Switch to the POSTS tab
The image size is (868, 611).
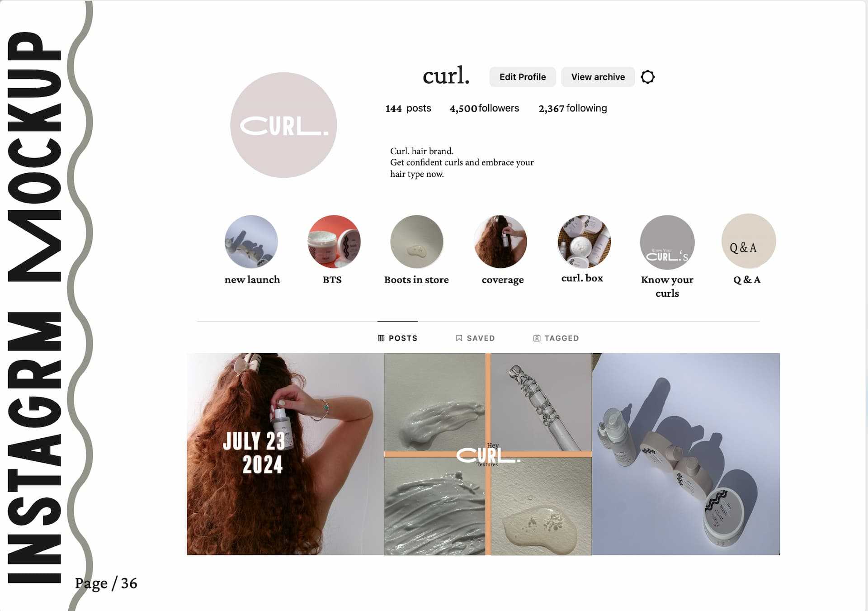pyautogui.click(x=397, y=338)
